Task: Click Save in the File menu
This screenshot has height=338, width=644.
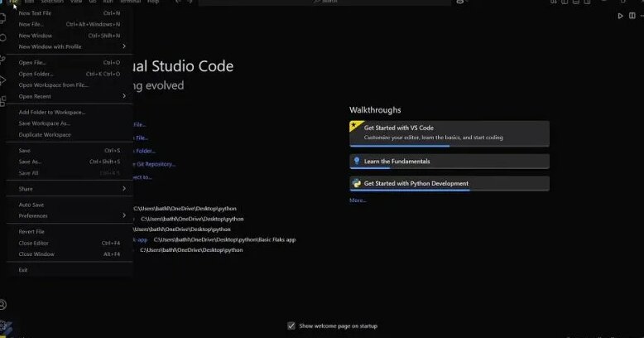Action: pyautogui.click(x=70, y=151)
